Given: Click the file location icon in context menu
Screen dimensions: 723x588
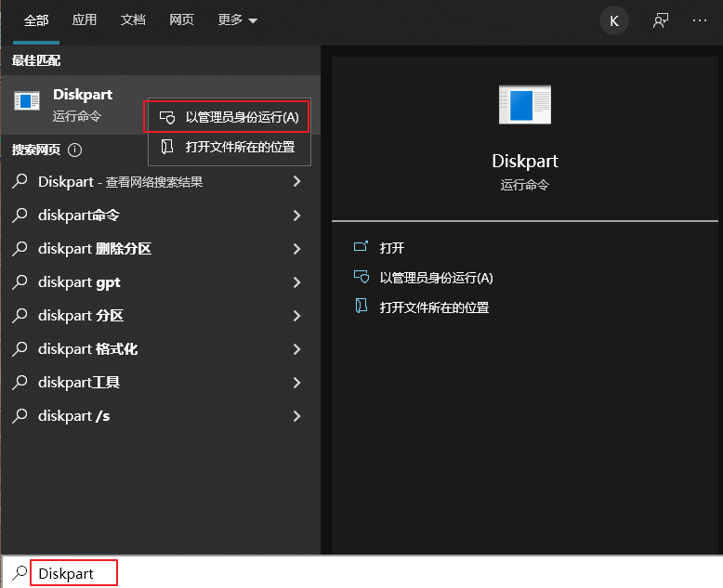Looking at the screenshot, I should click(167, 147).
